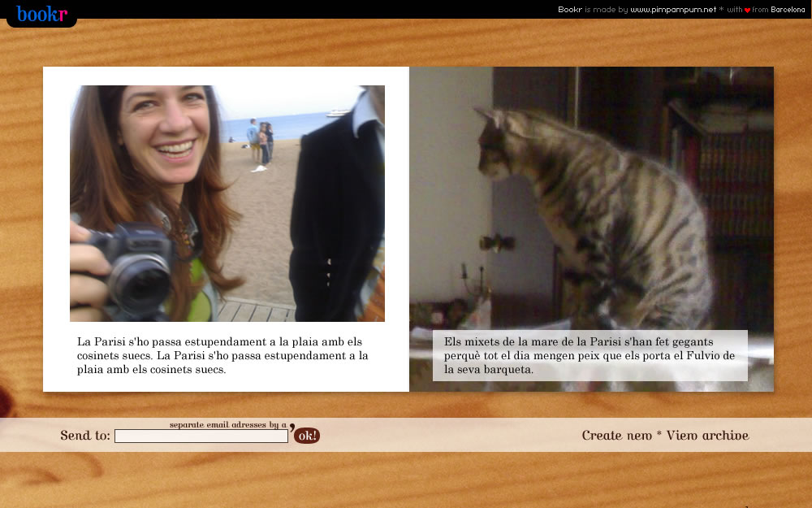Click the Barcelona text in the header
Viewport: 812px width, 508px height.
[788, 9]
